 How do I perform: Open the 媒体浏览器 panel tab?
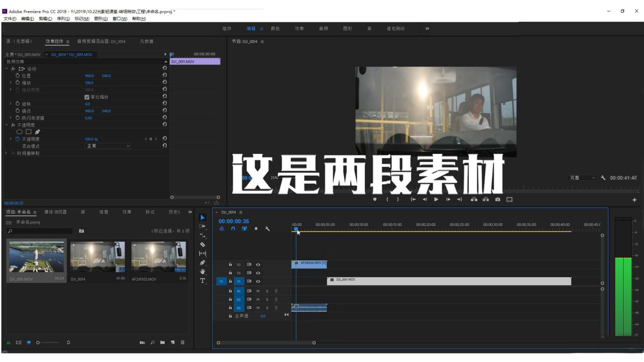tap(55, 212)
